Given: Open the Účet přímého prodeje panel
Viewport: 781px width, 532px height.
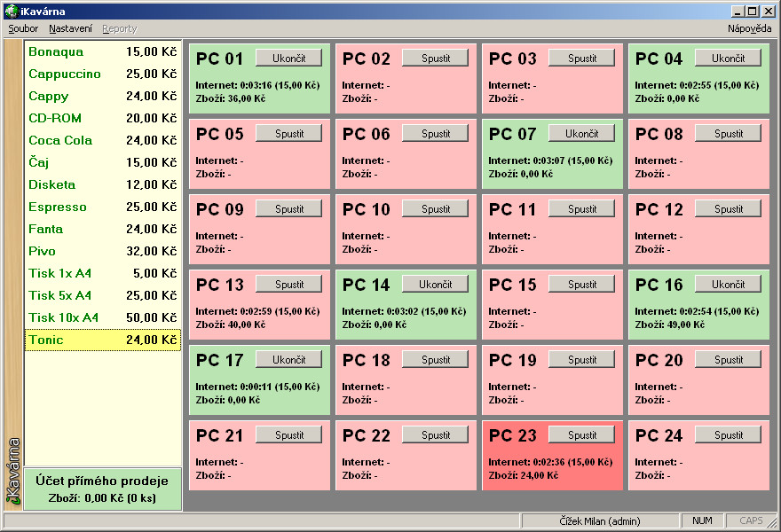Looking at the screenshot, I should click(x=103, y=489).
